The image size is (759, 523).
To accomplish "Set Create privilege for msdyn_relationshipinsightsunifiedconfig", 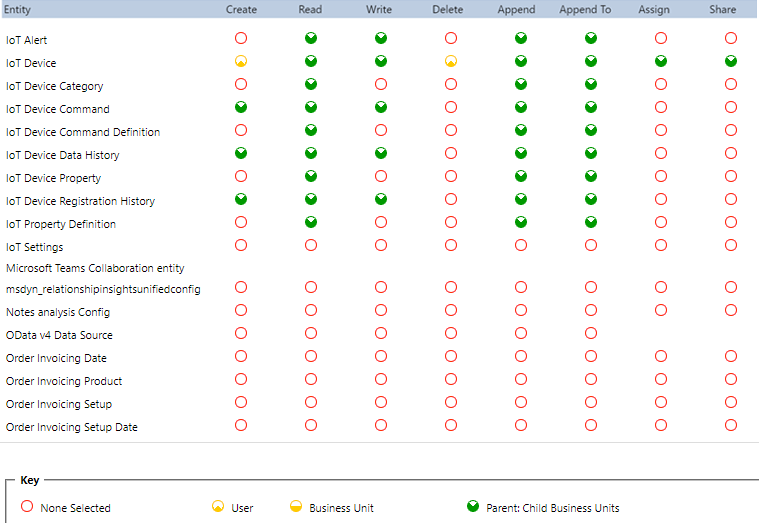I will pyautogui.click(x=241, y=287).
